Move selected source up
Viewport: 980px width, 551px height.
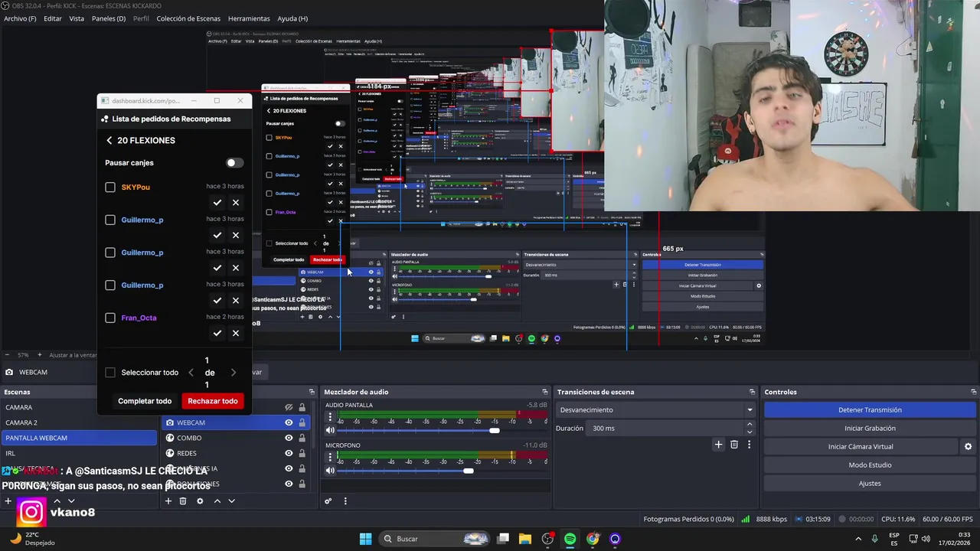217,501
